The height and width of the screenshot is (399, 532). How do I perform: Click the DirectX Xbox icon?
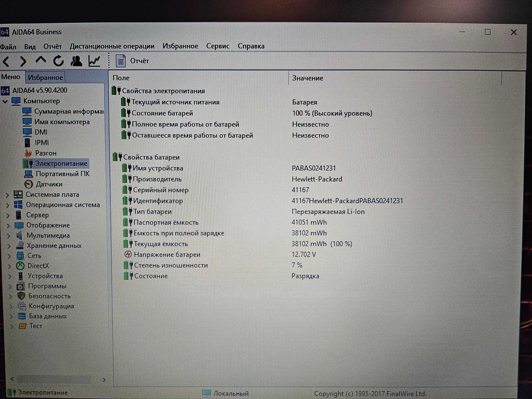pyautogui.click(x=21, y=266)
